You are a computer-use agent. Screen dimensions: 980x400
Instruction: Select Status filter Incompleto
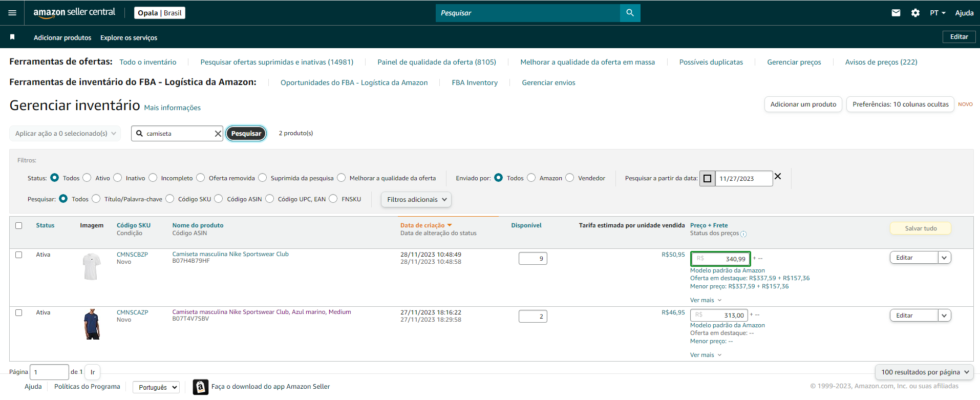click(153, 178)
